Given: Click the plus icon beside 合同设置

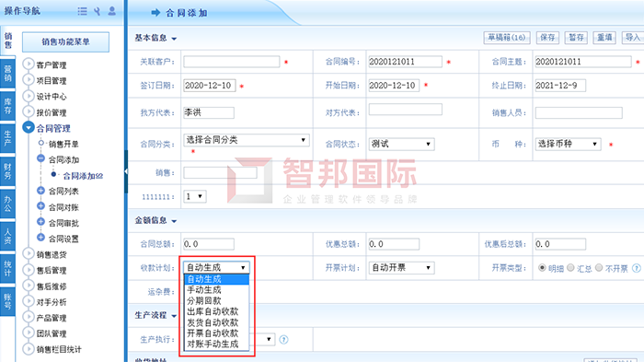Looking at the screenshot, I should click(40, 238).
